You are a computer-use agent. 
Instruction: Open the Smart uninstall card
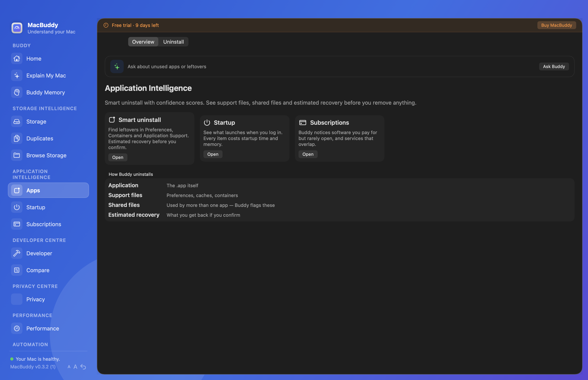click(118, 157)
